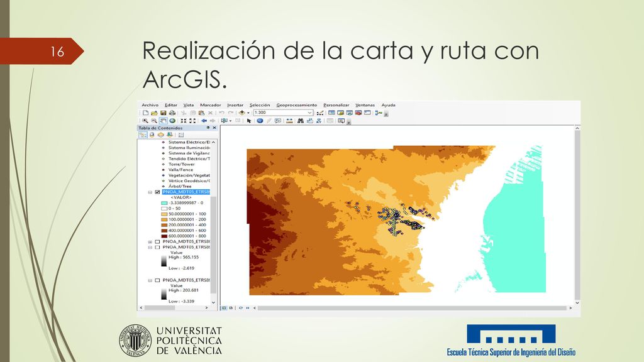This screenshot has width=644, height=362.
Task: Click List By Selection icon in contents panel
Action: [170, 134]
